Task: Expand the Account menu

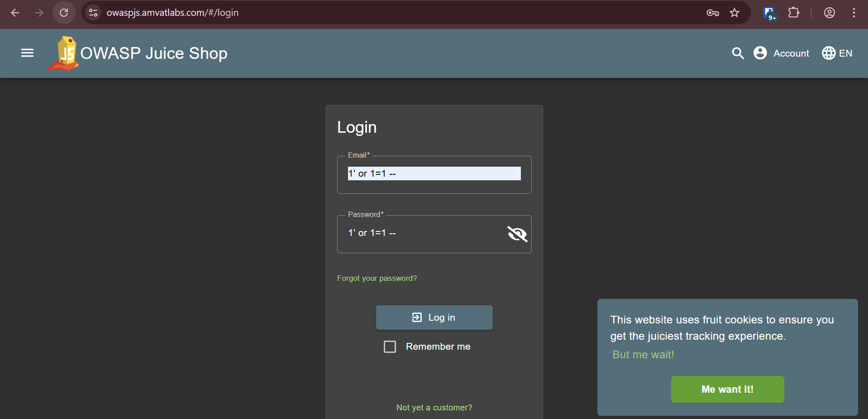Action: [x=782, y=53]
